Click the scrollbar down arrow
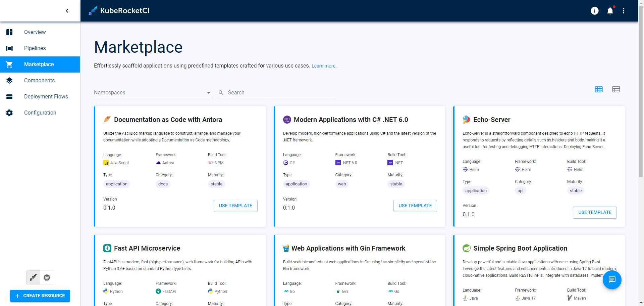The height and width of the screenshot is (306, 644). [641, 303]
